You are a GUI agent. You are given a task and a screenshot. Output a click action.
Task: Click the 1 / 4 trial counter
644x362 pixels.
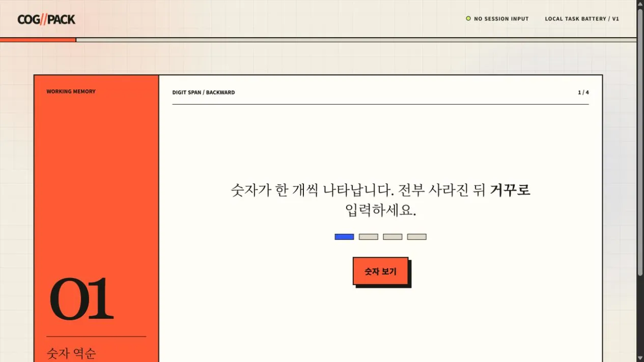pyautogui.click(x=583, y=93)
